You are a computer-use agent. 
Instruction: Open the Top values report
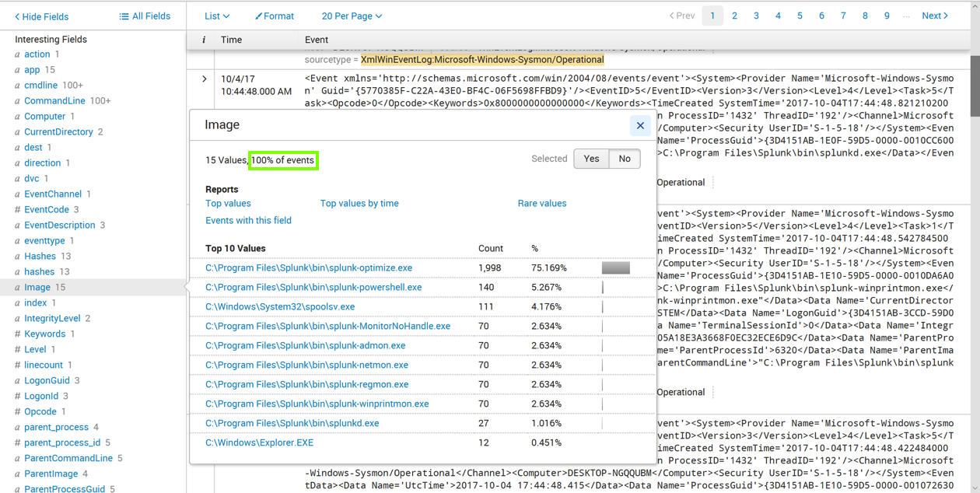pyautogui.click(x=228, y=204)
